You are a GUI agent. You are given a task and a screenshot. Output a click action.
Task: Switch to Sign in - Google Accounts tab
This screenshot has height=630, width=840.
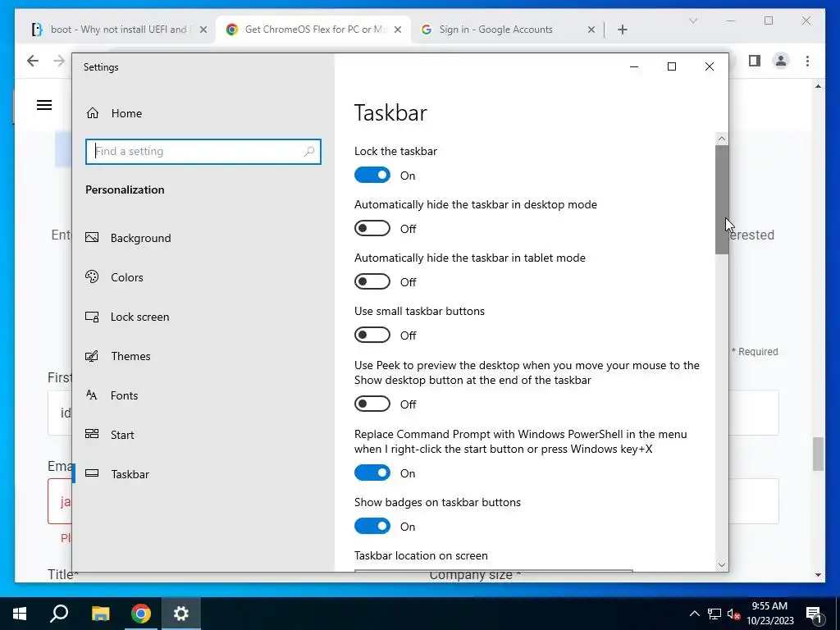tap(506, 30)
